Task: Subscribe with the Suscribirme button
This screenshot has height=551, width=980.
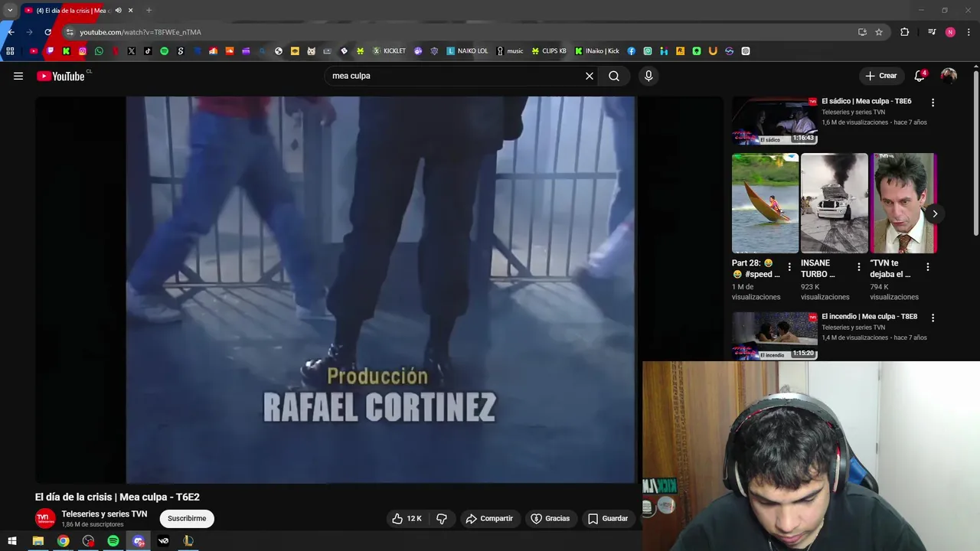Action: tap(187, 518)
